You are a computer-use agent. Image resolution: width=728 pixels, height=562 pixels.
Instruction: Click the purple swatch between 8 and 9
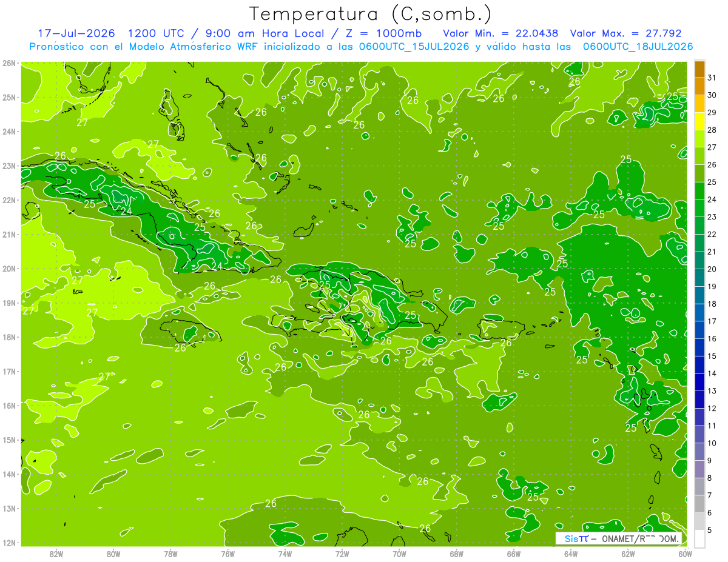click(699, 469)
